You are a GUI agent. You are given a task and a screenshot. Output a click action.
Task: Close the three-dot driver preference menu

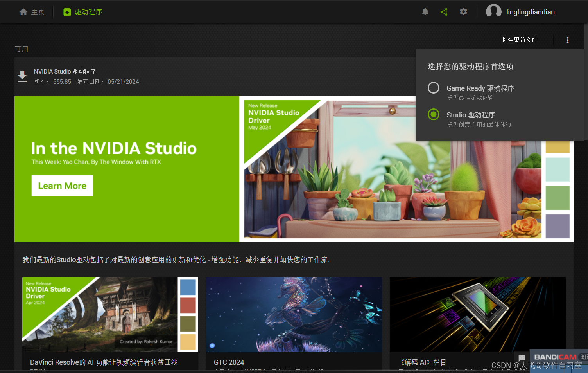click(x=568, y=40)
